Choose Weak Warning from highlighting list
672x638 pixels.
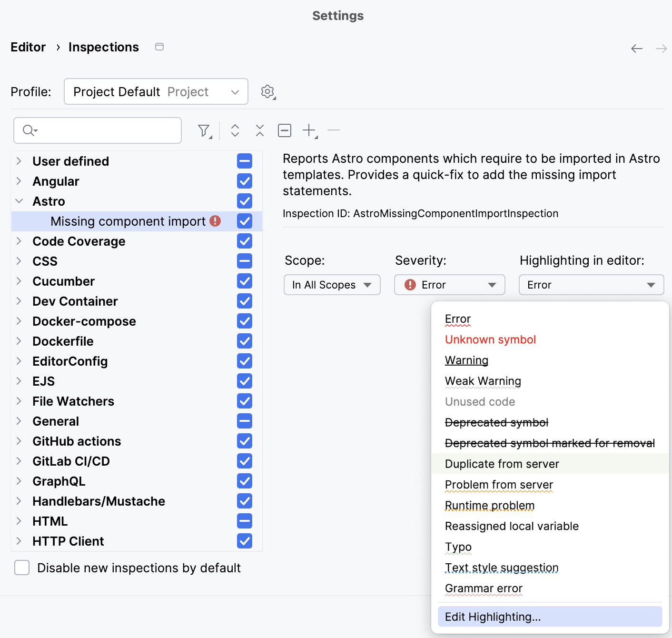[483, 381]
